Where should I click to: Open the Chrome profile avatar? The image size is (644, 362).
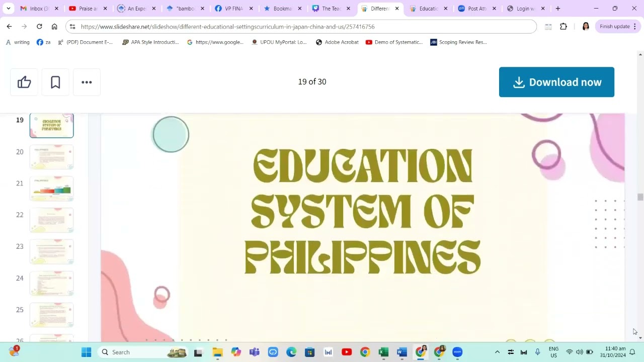pyautogui.click(x=586, y=27)
